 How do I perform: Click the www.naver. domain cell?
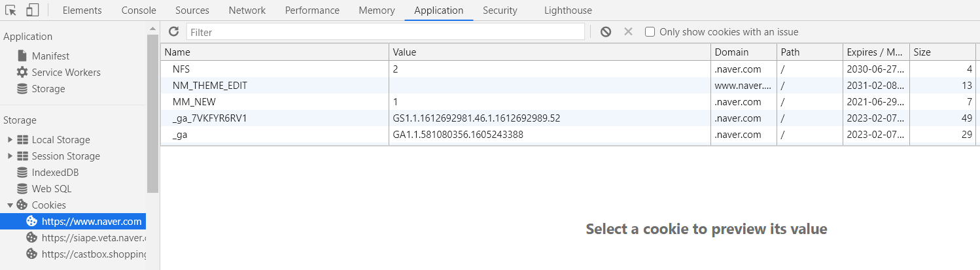pyautogui.click(x=744, y=85)
